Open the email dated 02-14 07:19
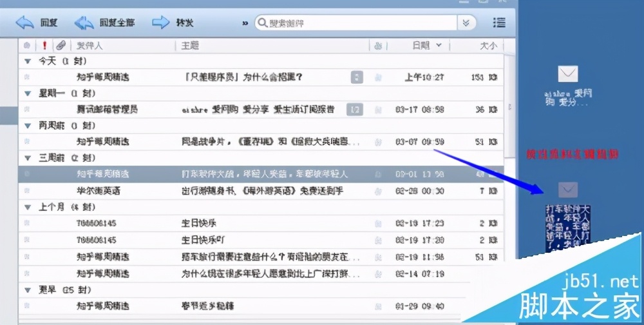This screenshot has width=644, height=325. pyautogui.click(x=261, y=273)
